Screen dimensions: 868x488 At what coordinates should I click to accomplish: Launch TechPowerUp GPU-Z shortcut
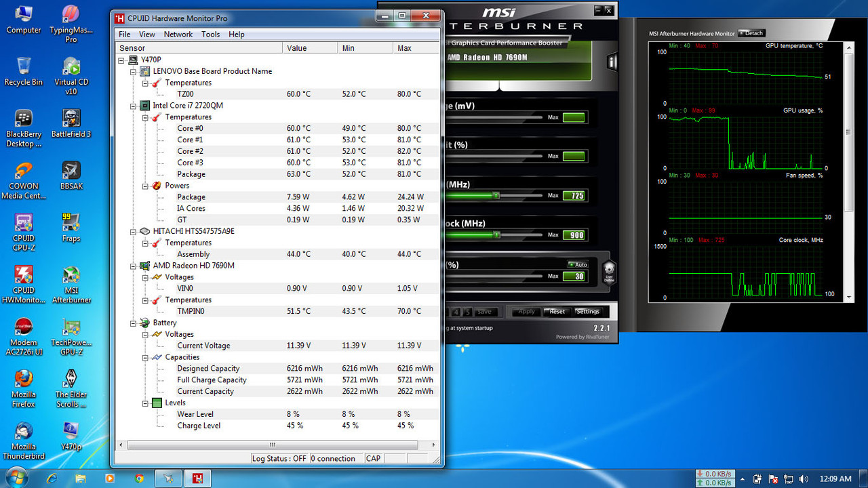point(71,337)
